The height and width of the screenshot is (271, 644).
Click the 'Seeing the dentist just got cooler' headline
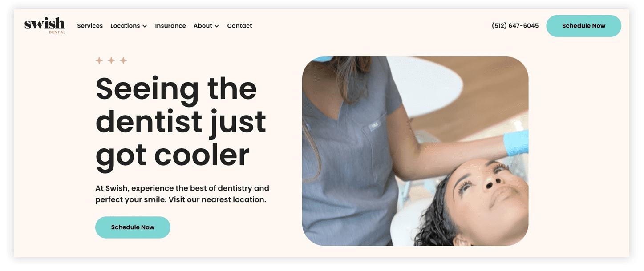[x=181, y=122]
